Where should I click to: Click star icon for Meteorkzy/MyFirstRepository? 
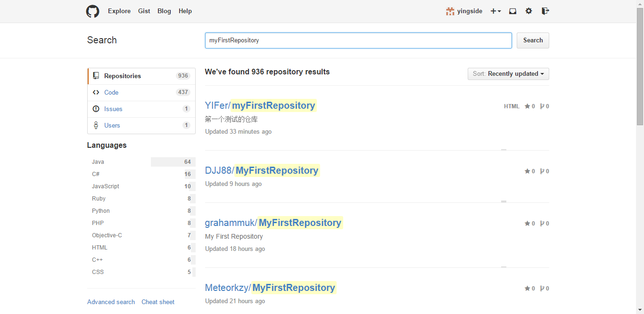click(x=528, y=289)
